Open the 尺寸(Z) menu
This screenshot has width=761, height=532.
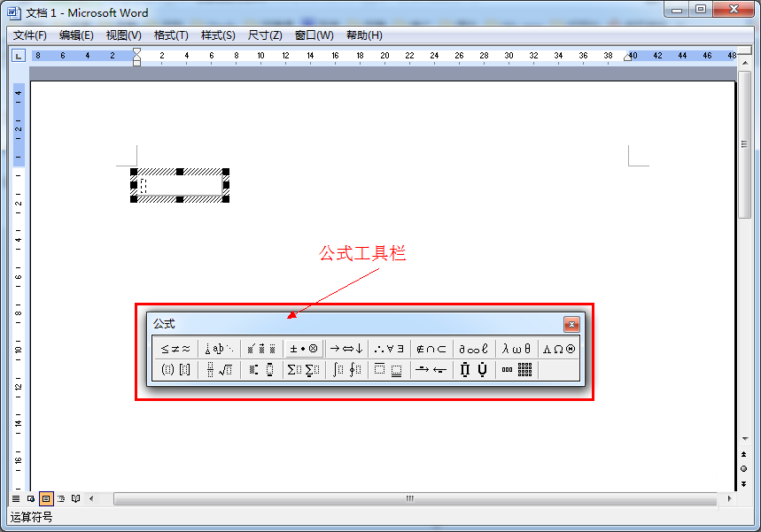pos(265,35)
